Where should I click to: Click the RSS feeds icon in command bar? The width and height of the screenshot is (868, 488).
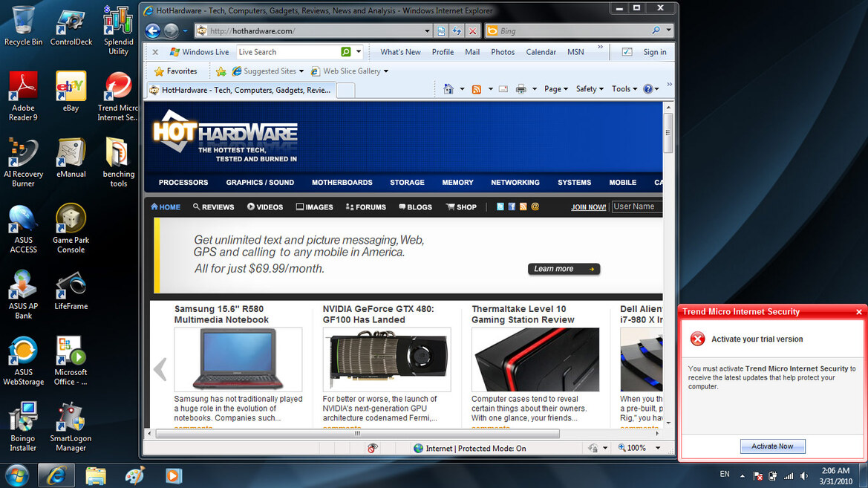click(476, 89)
